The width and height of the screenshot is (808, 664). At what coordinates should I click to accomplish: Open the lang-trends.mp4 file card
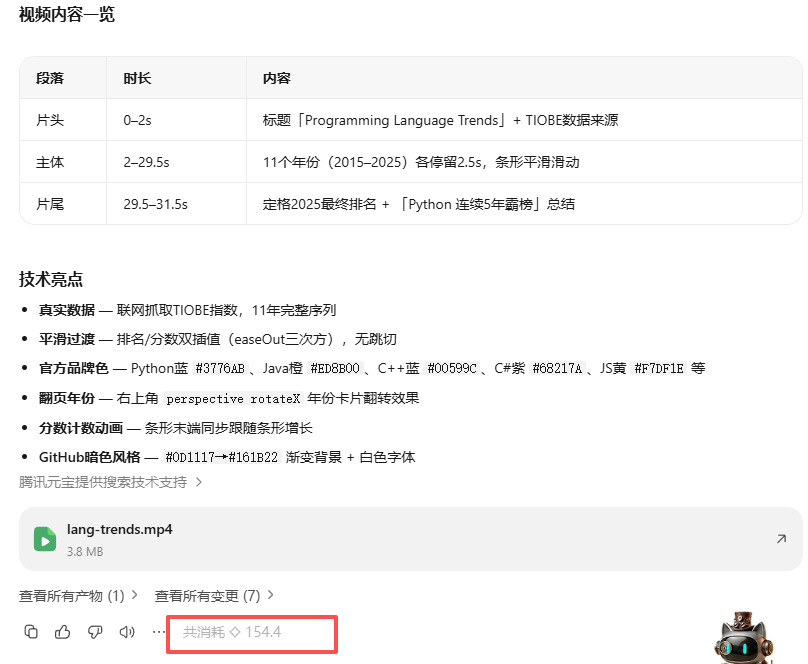411,539
